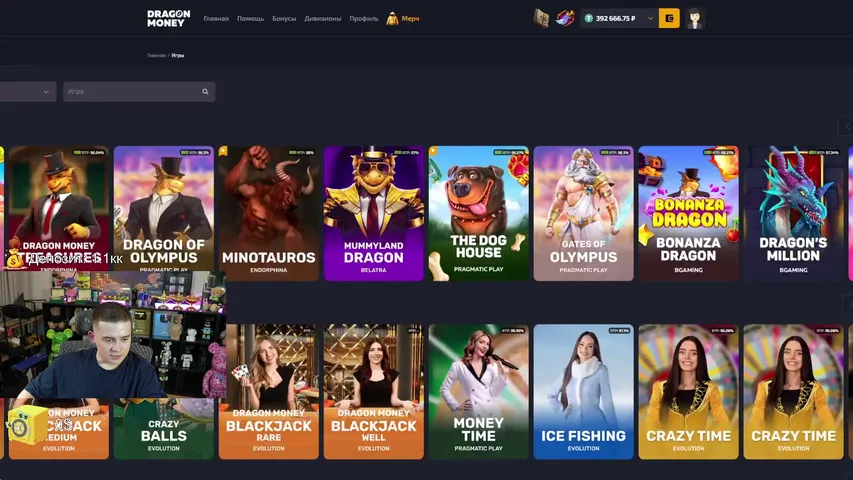The image size is (853, 480).
Task: Open The Dog House game tile
Action: click(x=478, y=213)
